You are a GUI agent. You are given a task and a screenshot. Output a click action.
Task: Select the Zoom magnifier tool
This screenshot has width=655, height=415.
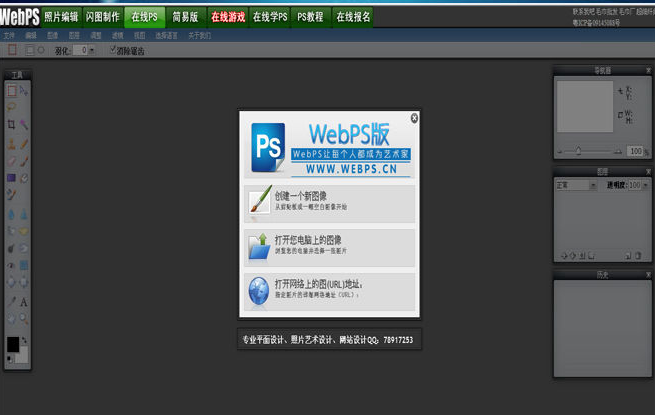point(24,319)
